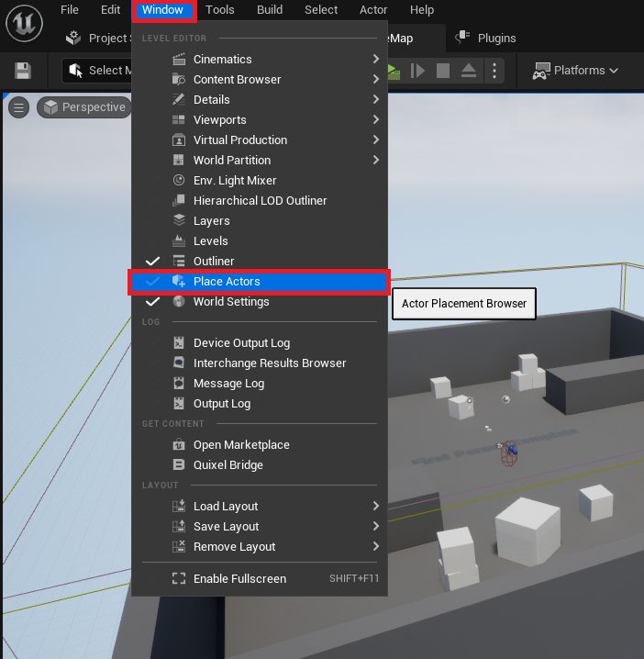
Task: Click the Outliner list icon
Action: click(x=179, y=261)
